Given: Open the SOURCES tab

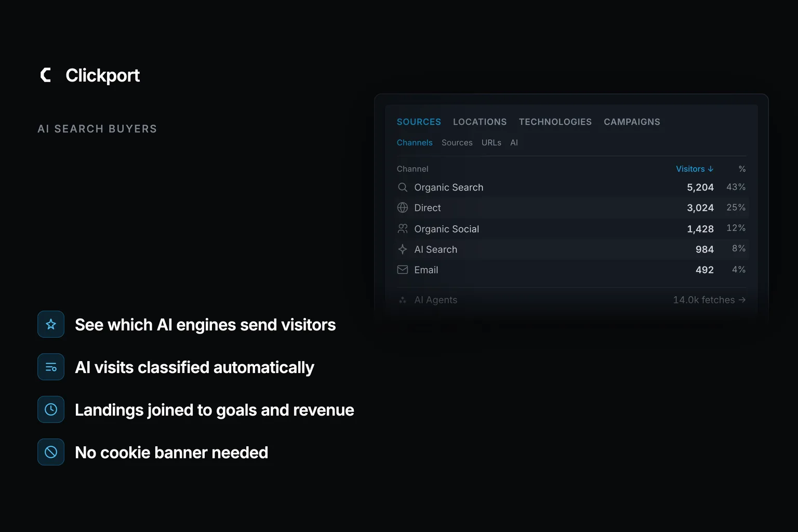Looking at the screenshot, I should (419, 122).
